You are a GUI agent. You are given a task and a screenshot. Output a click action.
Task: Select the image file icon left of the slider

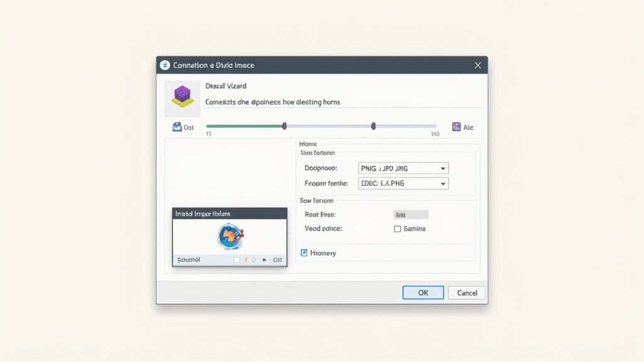coord(177,126)
